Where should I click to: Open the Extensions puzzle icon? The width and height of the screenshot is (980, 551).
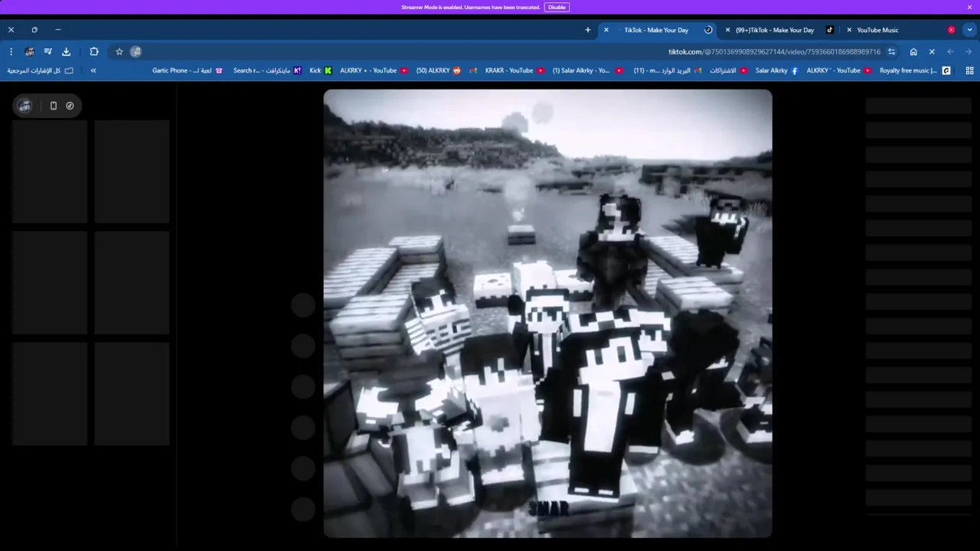pos(94,52)
